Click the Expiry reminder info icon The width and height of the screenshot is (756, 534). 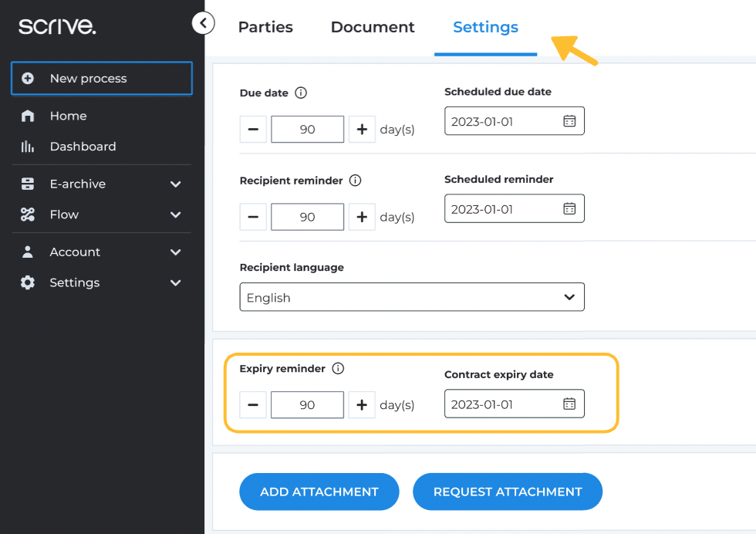[338, 369]
